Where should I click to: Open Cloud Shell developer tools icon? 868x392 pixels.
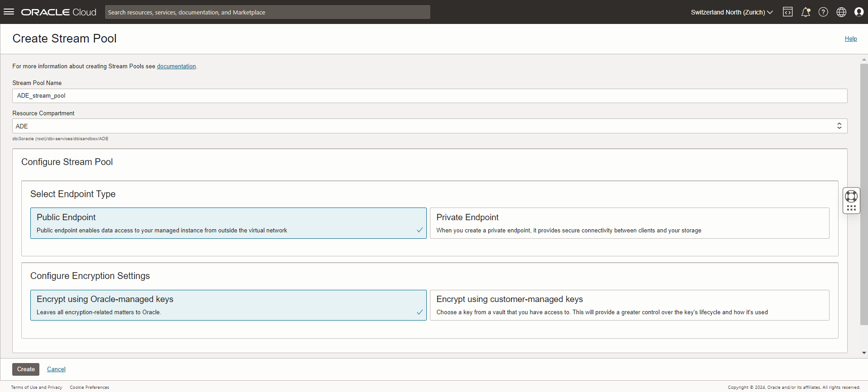(x=787, y=12)
